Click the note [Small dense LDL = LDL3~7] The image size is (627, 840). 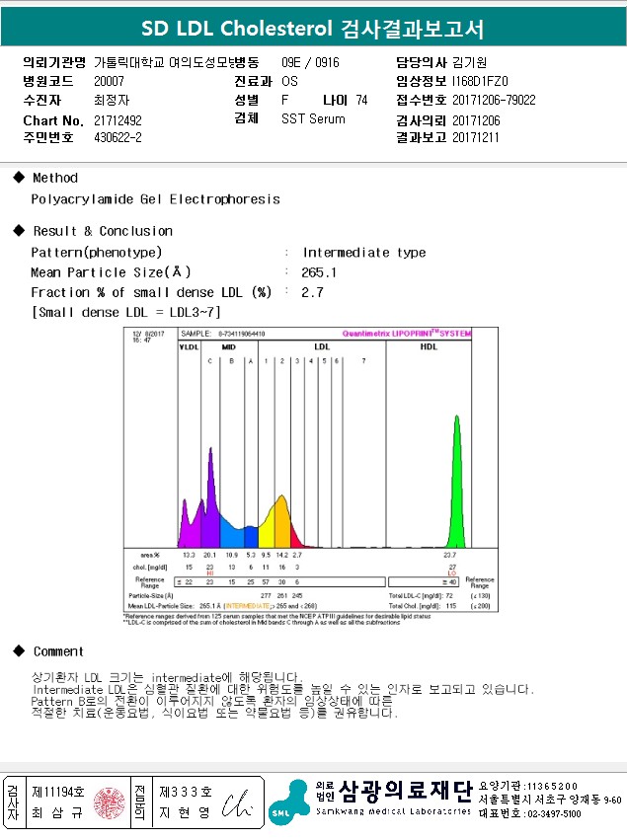[x=126, y=312]
